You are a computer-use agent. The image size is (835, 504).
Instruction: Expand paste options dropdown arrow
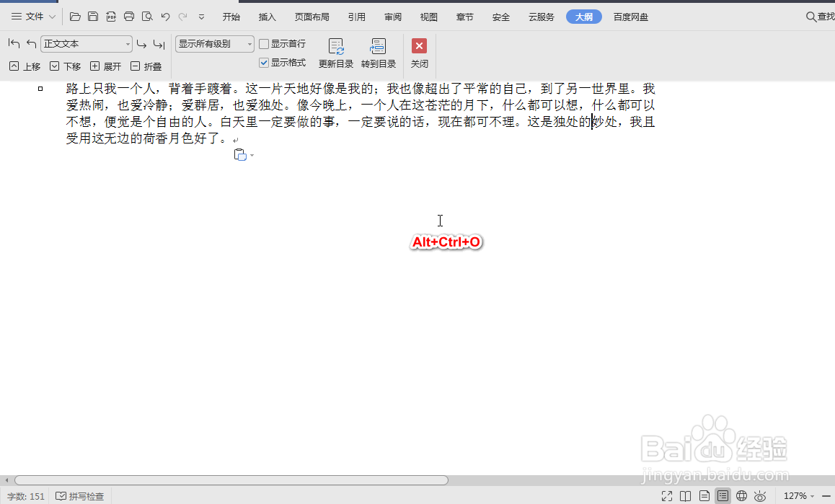coord(252,156)
